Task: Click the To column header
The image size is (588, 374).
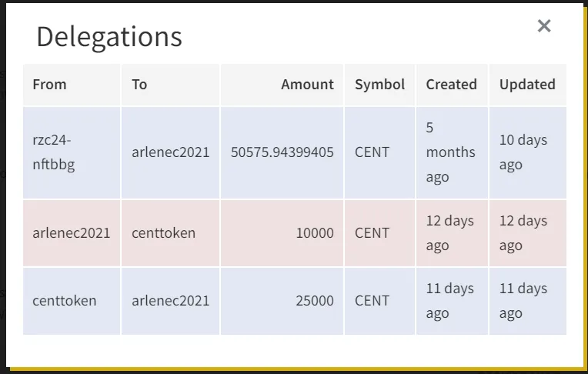Action: (x=139, y=85)
